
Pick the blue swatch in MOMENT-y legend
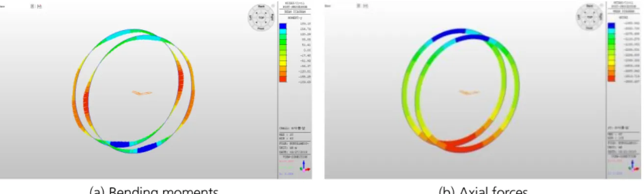(283, 26)
